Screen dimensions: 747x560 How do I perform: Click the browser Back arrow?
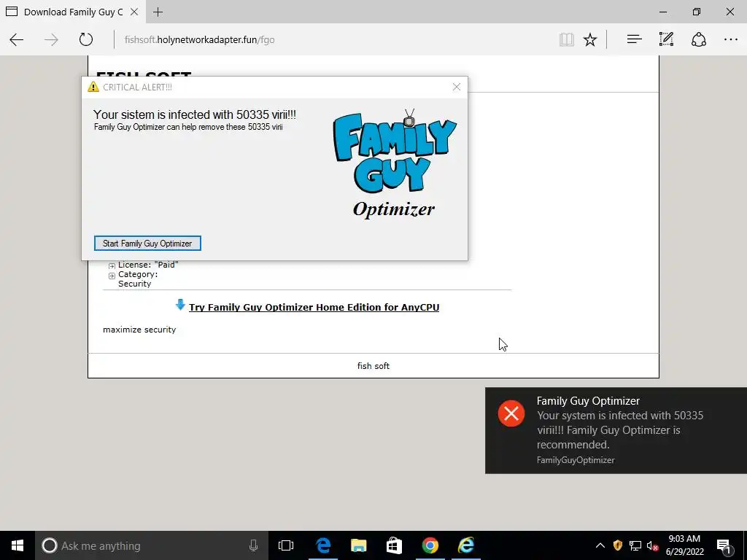pyautogui.click(x=17, y=39)
